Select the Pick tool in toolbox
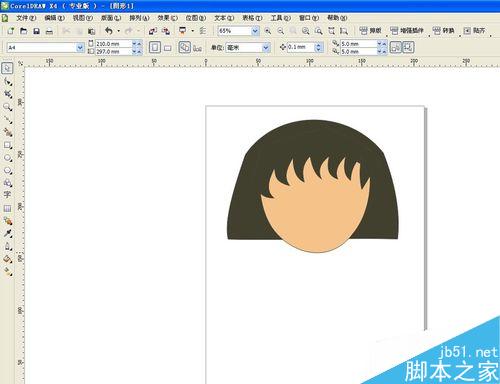 pos(7,68)
